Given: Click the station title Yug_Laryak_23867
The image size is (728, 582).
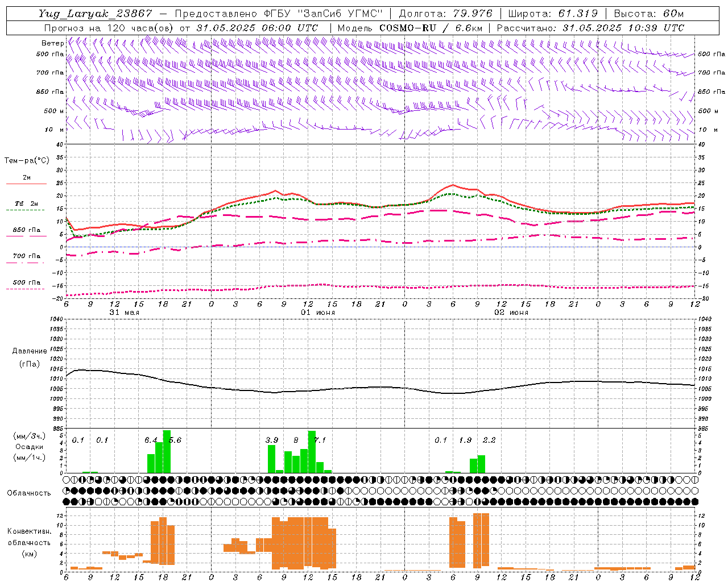Looking at the screenshot, I should click(x=96, y=14).
